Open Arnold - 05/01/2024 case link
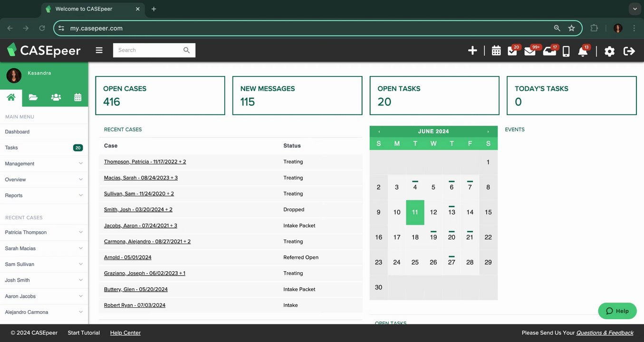 coord(128,257)
